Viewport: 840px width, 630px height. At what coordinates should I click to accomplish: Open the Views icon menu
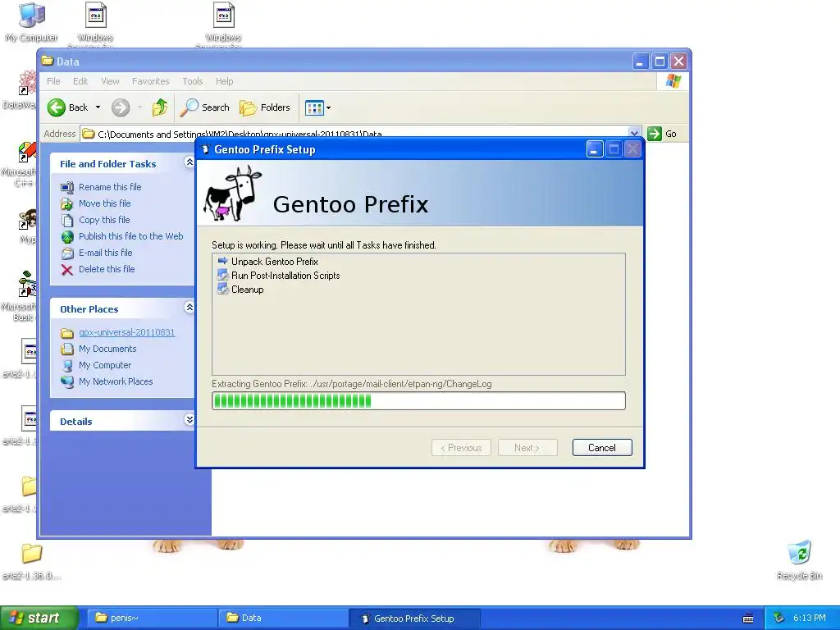(x=317, y=107)
